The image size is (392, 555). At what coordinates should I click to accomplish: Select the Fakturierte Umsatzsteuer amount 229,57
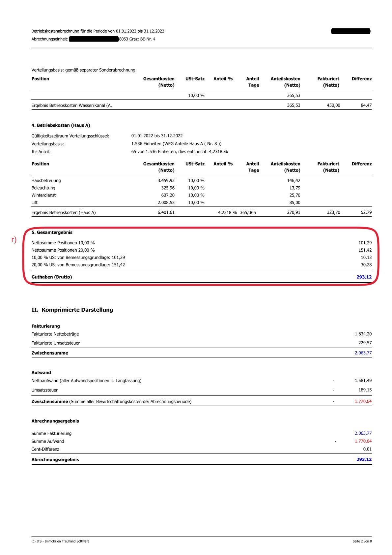point(365,343)
